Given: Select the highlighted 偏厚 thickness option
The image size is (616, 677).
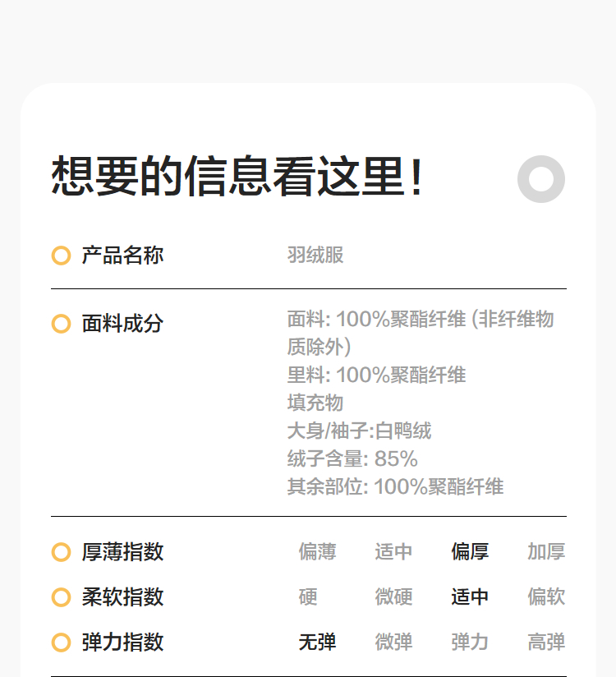Looking at the screenshot, I should click(x=470, y=552).
